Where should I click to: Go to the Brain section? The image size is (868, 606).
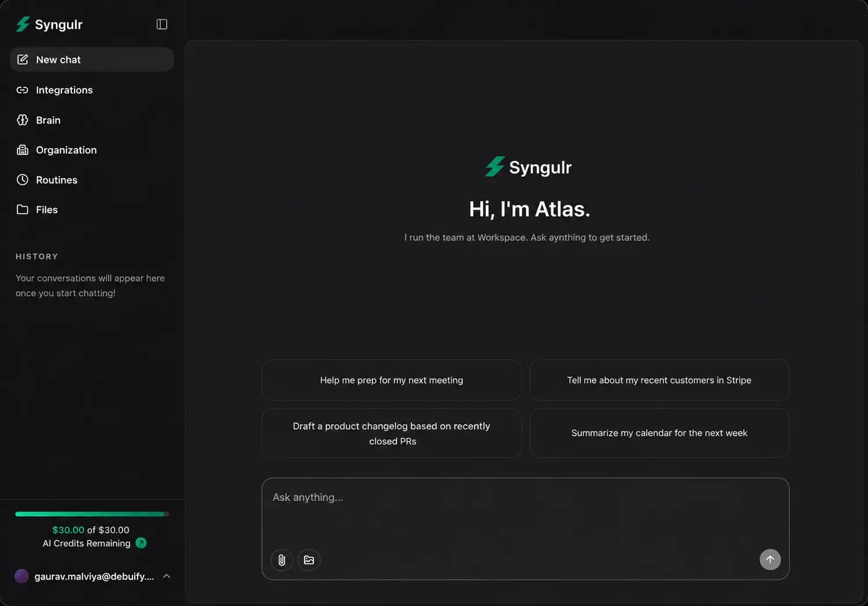92,120
